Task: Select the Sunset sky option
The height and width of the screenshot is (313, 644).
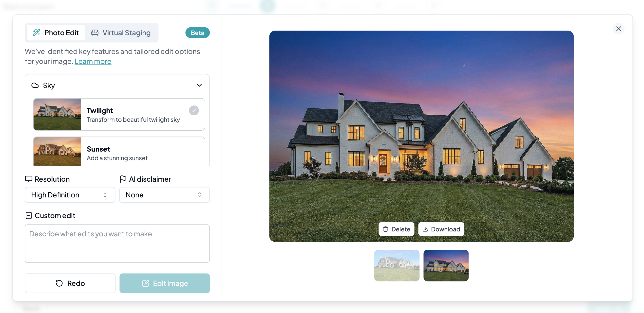Action: (x=119, y=151)
